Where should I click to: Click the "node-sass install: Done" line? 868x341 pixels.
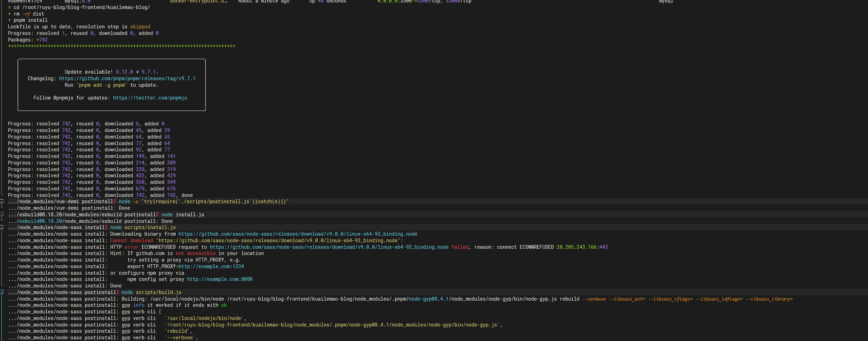click(x=65, y=286)
